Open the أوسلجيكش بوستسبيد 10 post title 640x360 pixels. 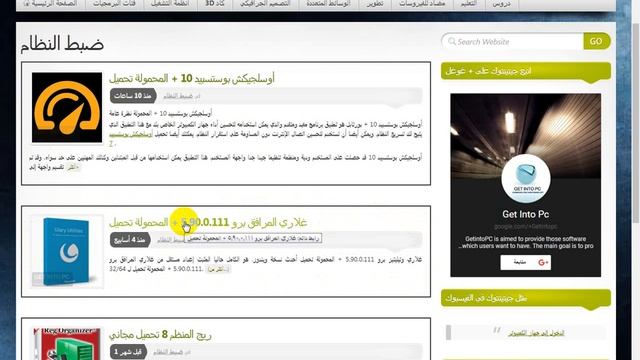(192, 78)
